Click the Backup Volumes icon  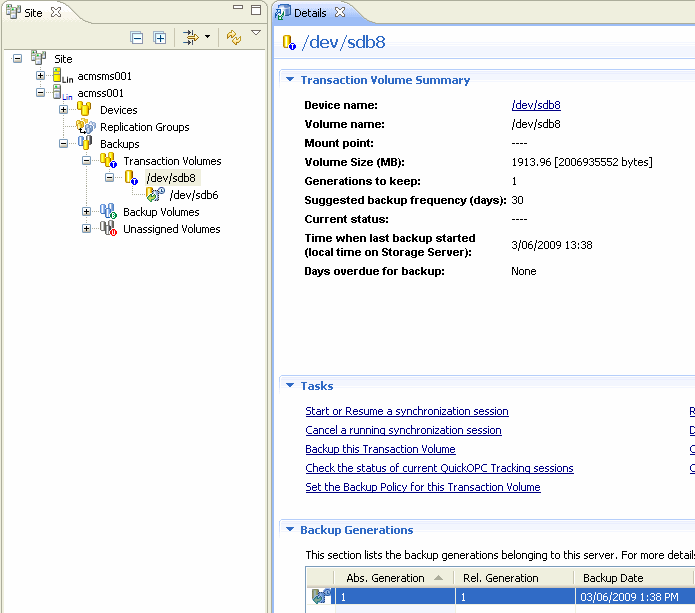tap(108, 211)
